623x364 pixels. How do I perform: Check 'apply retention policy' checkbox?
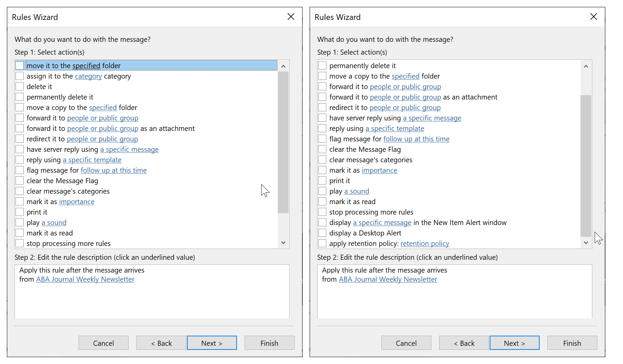click(322, 243)
